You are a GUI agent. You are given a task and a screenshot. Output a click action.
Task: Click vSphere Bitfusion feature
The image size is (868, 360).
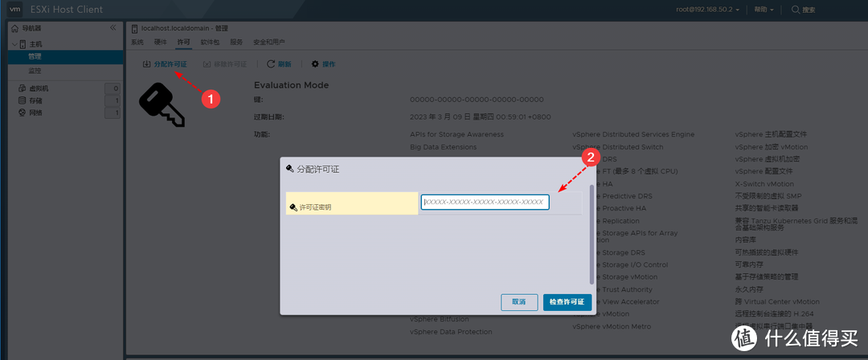(x=439, y=319)
